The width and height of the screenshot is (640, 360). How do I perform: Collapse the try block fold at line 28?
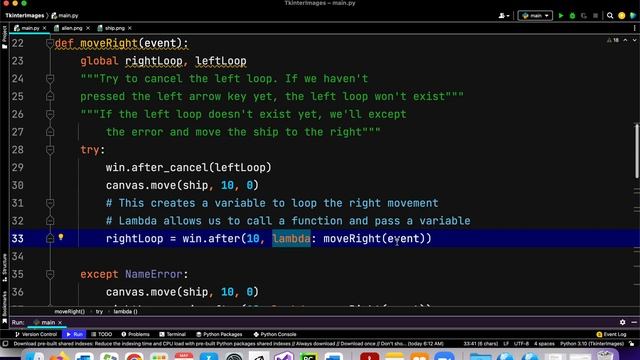pos(50,150)
